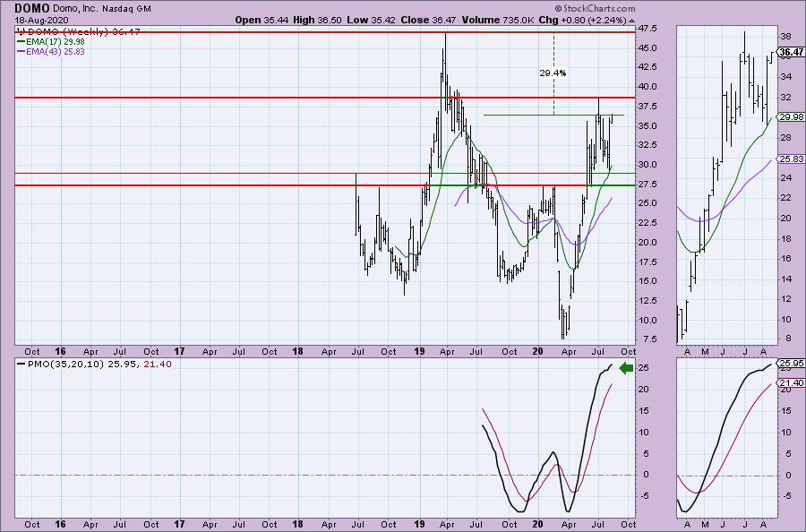Click year '20' on the PMO panel time axis
806x532 pixels.
point(537,524)
